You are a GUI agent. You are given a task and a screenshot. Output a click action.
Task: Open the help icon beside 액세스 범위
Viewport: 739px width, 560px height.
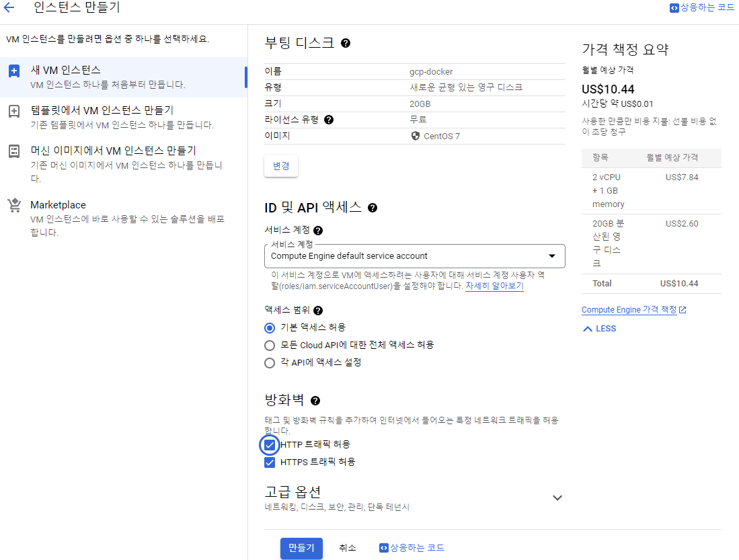tap(318, 311)
